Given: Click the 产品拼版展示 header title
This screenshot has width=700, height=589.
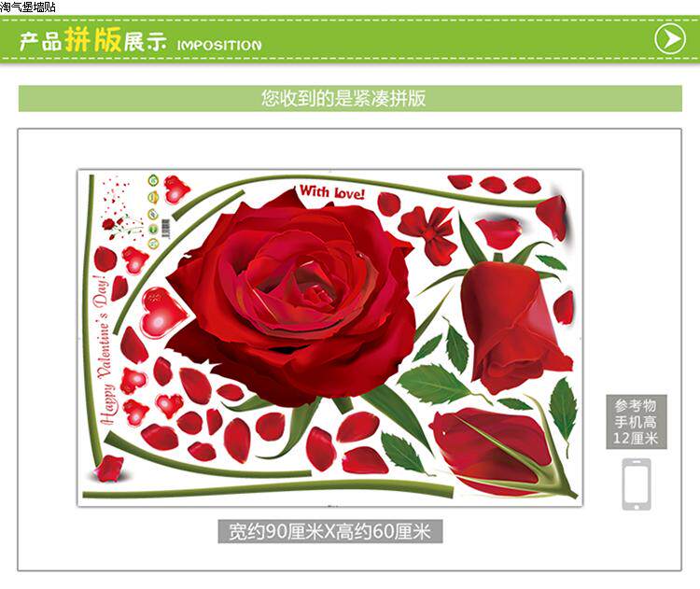Looking at the screenshot, I should [x=92, y=41].
